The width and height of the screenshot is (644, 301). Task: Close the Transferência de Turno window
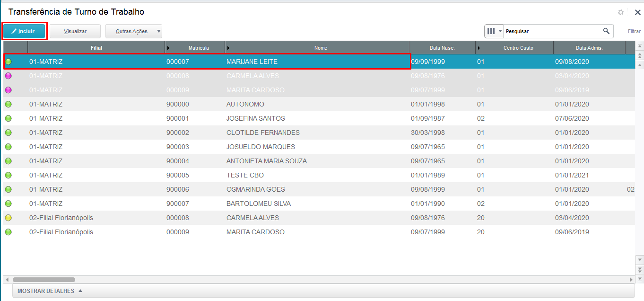click(637, 12)
